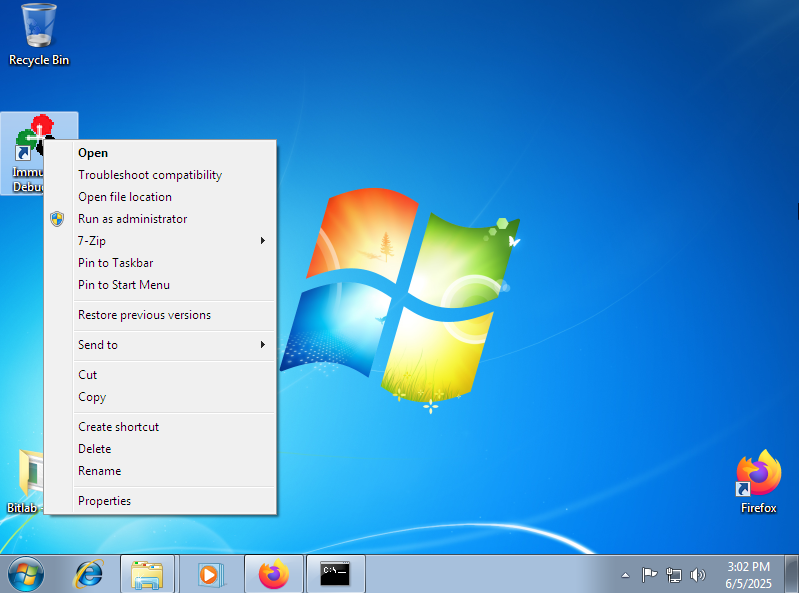799x593 pixels.
Task: Show hidden tray icons arrow
Action: pos(625,576)
